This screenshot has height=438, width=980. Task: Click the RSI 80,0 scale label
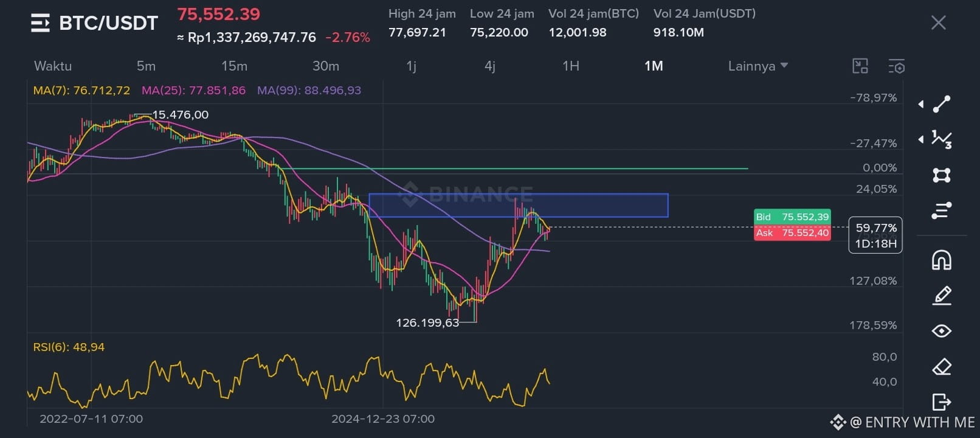(885, 357)
